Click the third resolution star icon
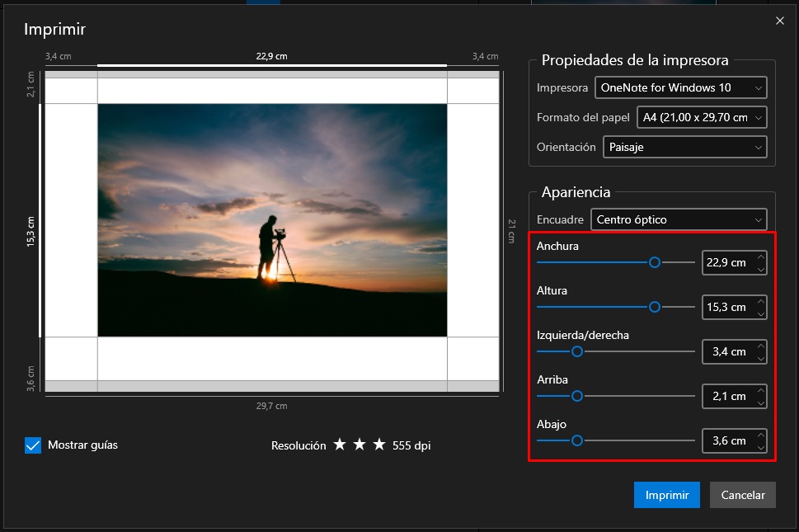799x532 pixels. click(379, 444)
